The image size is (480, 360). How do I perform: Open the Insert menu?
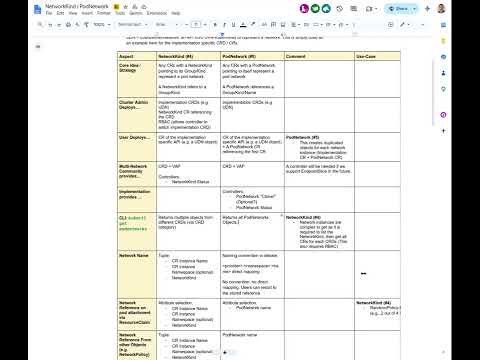pos(87,13)
